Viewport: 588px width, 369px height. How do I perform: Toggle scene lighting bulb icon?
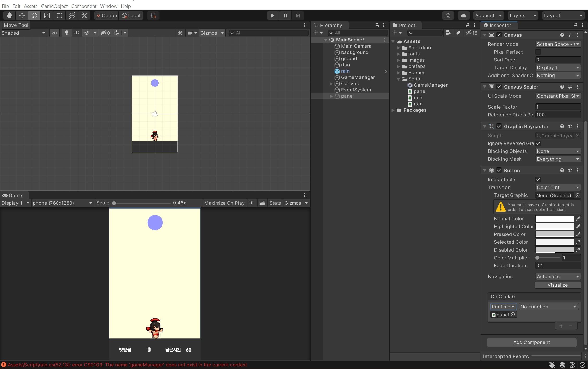tap(67, 33)
